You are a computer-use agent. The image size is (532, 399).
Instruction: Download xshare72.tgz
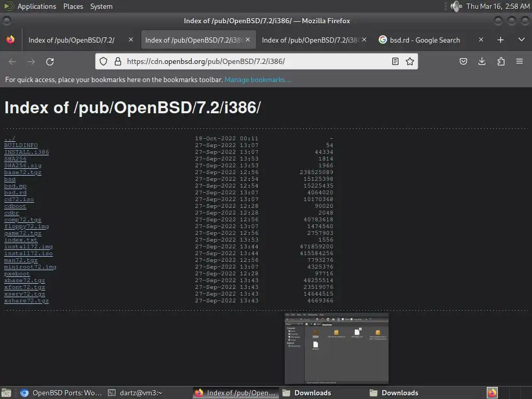coord(26,301)
